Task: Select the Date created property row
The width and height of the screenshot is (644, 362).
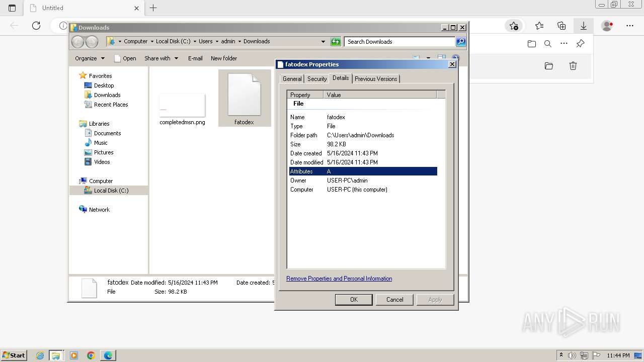Action: [363, 153]
